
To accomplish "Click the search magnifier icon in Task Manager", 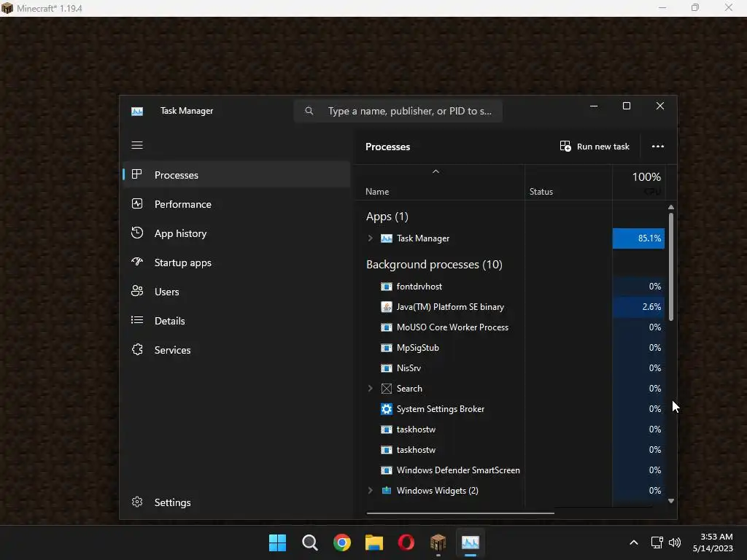I will (x=309, y=111).
